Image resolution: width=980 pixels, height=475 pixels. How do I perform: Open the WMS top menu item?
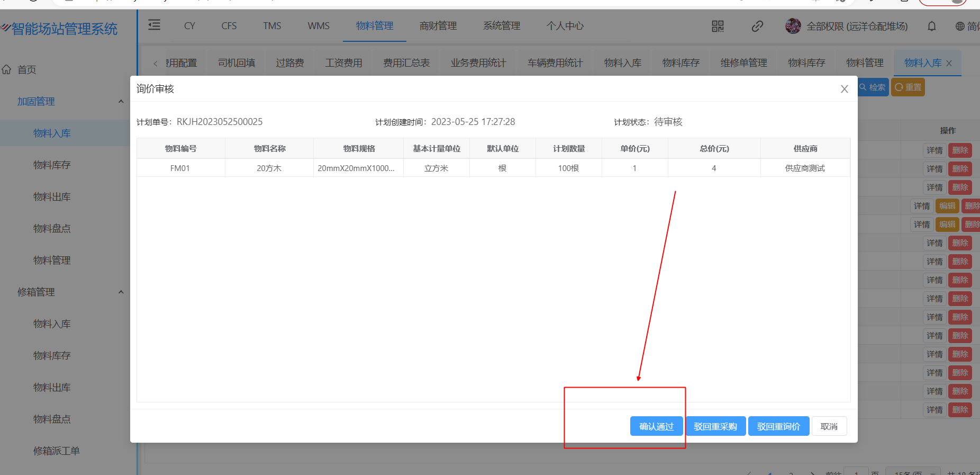[319, 26]
